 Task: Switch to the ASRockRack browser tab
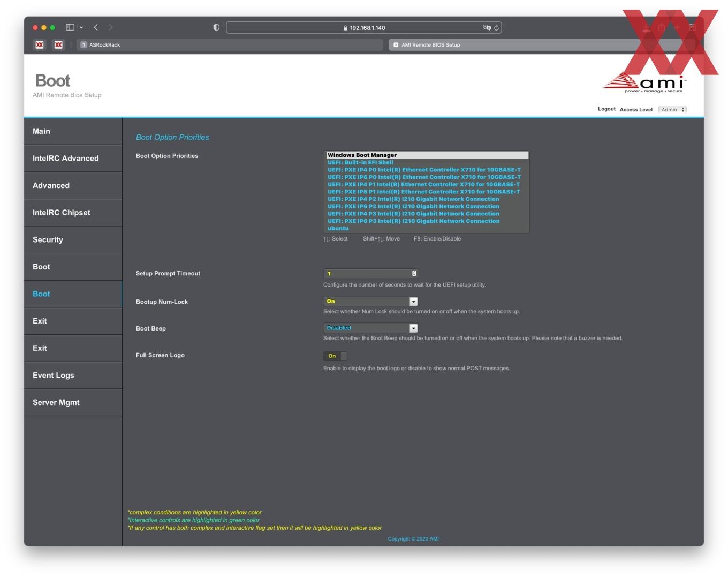[230, 45]
